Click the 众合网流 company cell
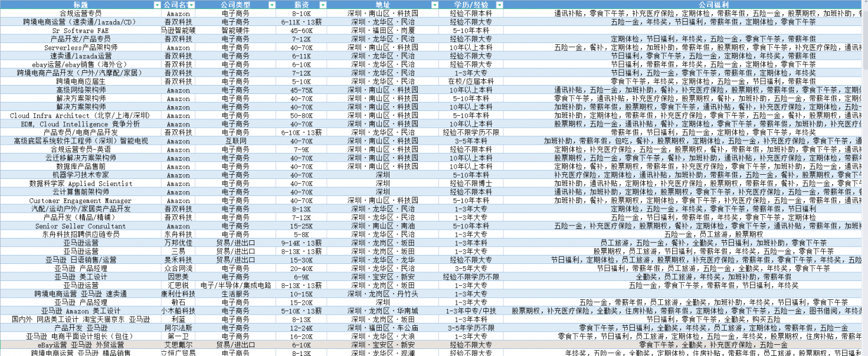Screen dimensions: 868x356 point(178,269)
